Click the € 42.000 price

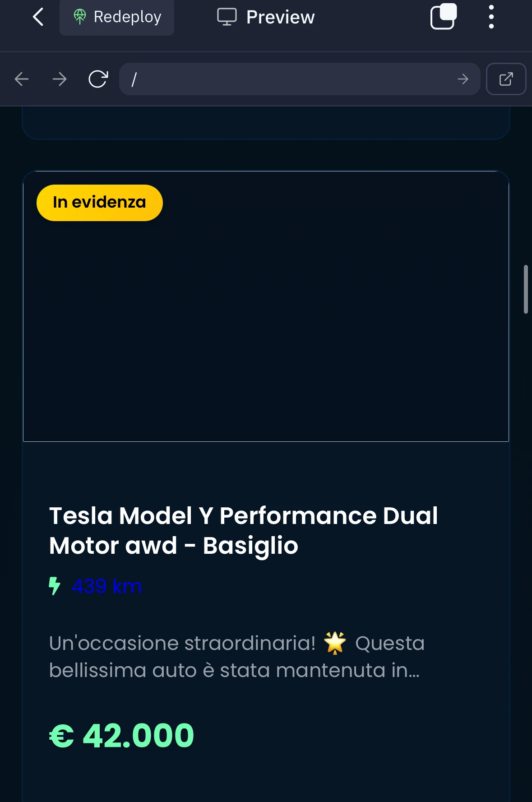point(122,735)
